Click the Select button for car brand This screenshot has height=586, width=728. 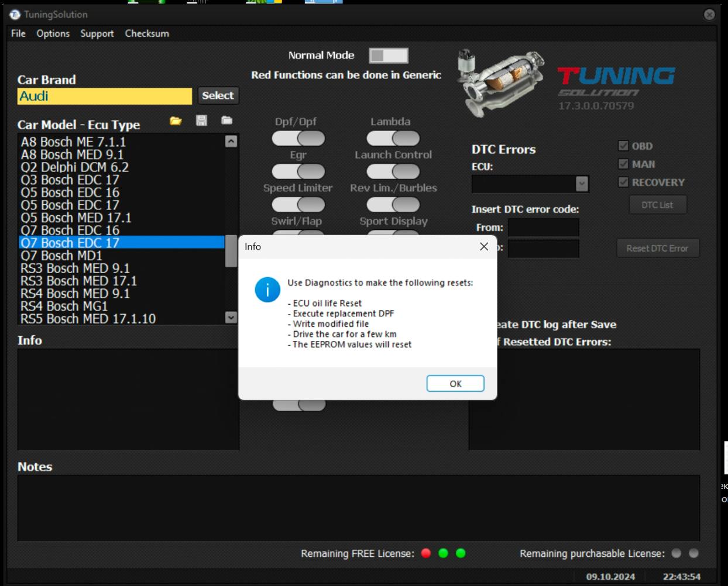(x=218, y=95)
